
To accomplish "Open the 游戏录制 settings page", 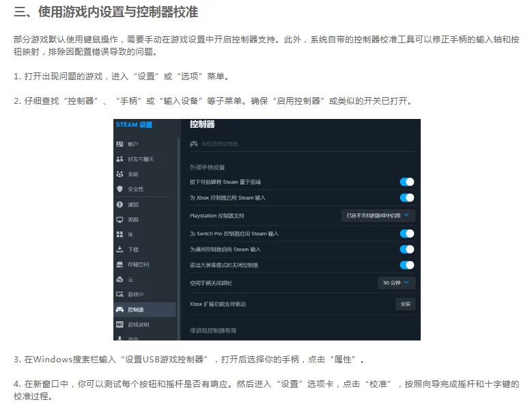I will pyautogui.click(x=145, y=325).
